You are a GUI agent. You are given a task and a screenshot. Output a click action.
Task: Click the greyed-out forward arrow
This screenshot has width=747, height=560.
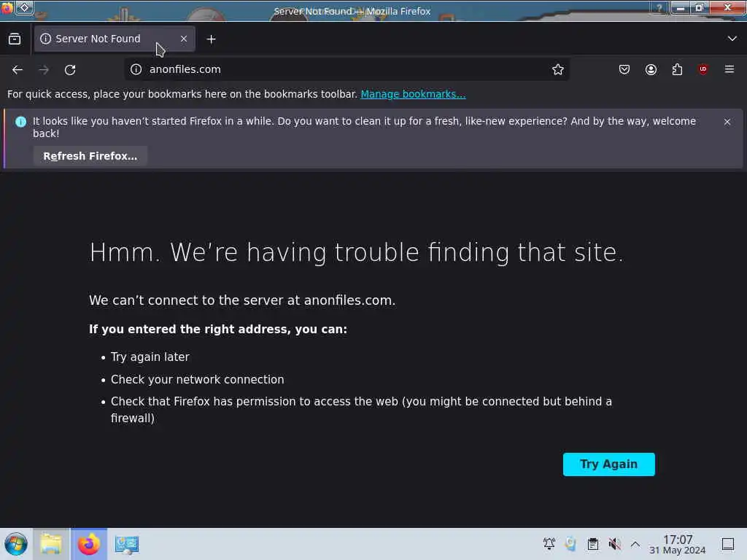(44, 69)
